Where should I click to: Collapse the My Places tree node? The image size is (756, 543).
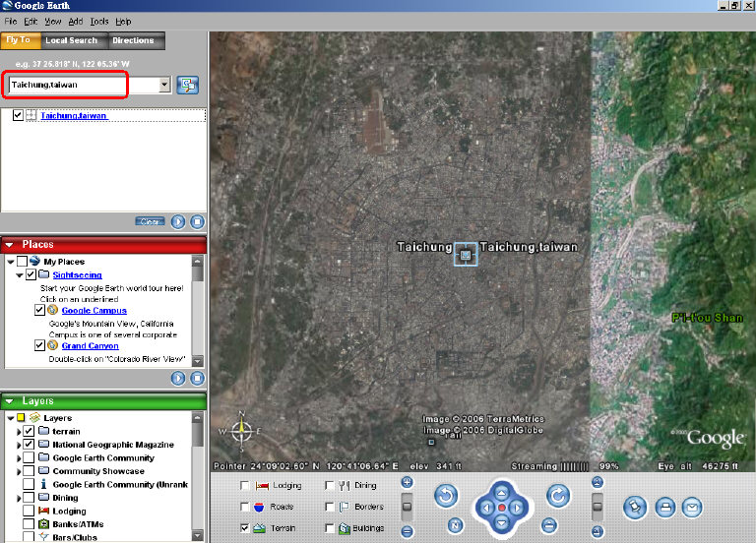(11, 262)
